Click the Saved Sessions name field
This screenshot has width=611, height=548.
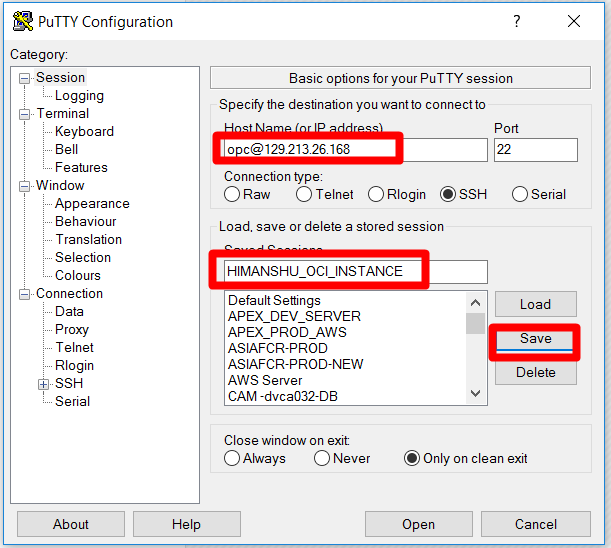(x=356, y=272)
